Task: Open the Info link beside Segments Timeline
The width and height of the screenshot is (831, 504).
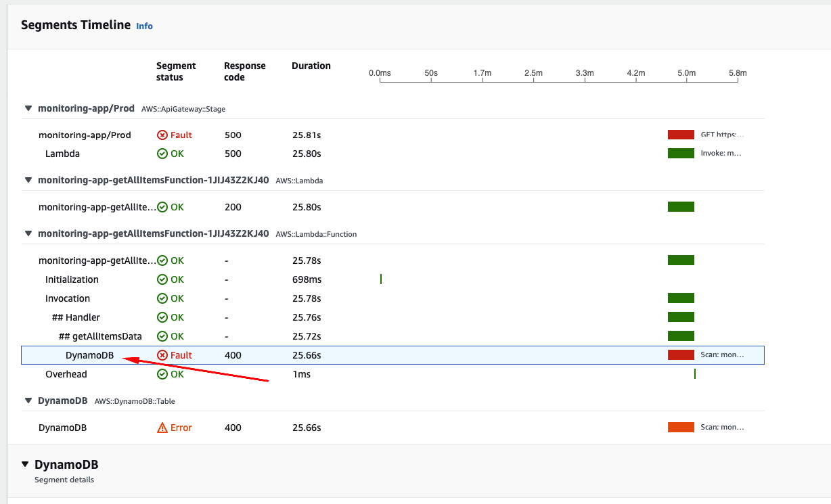Action: (x=144, y=26)
